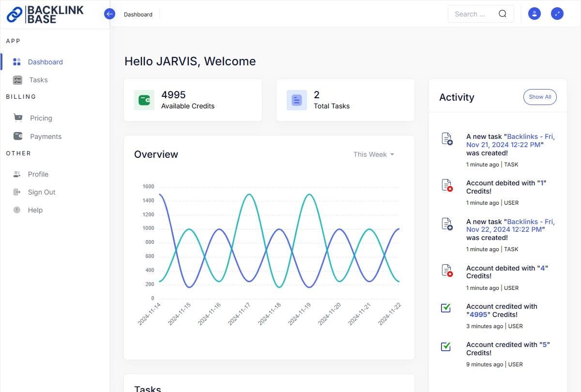Open the user profile avatar icon
Image resolution: width=581 pixels, height=392 pixels.
coord(534,14)
